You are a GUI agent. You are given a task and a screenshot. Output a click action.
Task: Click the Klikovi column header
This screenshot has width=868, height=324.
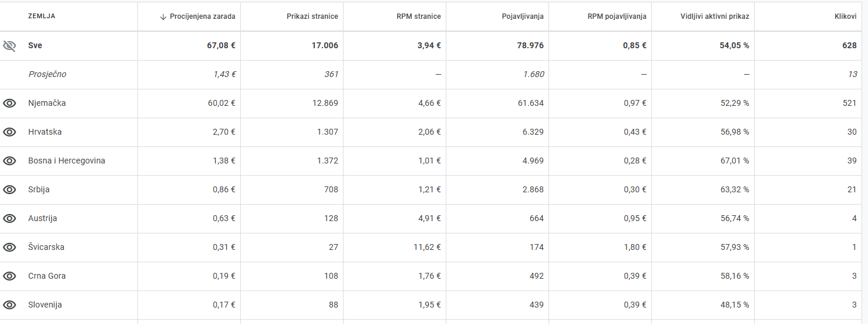click(846, 16)
